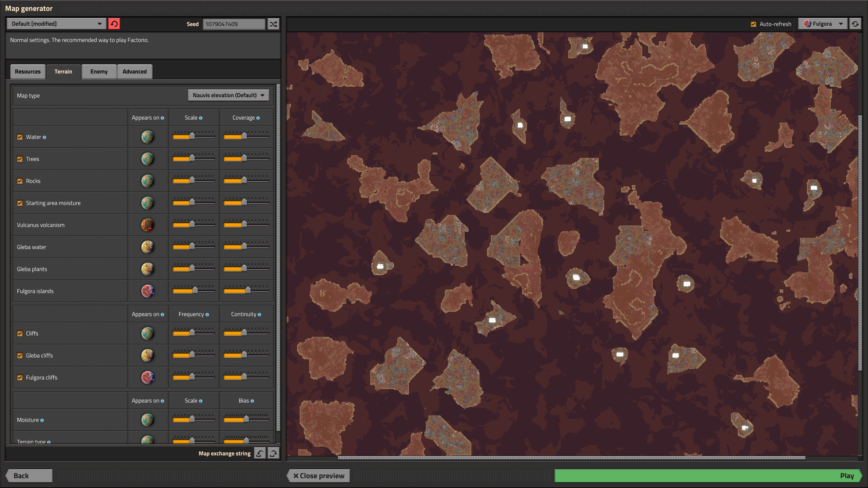Open the Advanced tab
The width and height of the screenshot is (868, 488).
point(135,72)
